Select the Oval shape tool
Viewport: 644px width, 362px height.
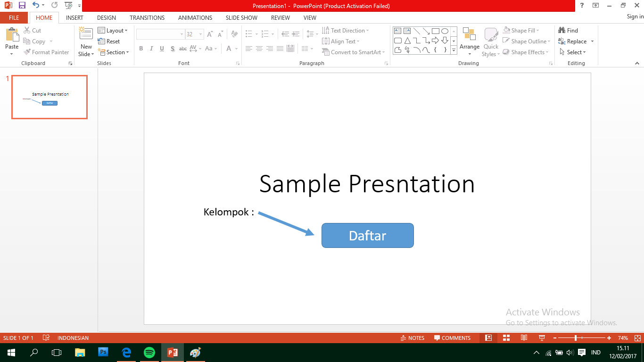point(445,30)
